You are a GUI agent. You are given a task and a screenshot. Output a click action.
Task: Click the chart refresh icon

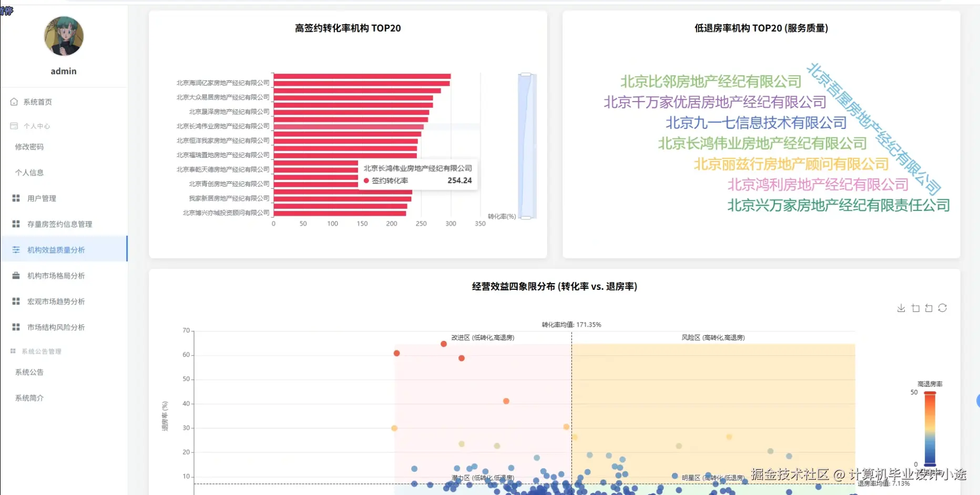942,308
